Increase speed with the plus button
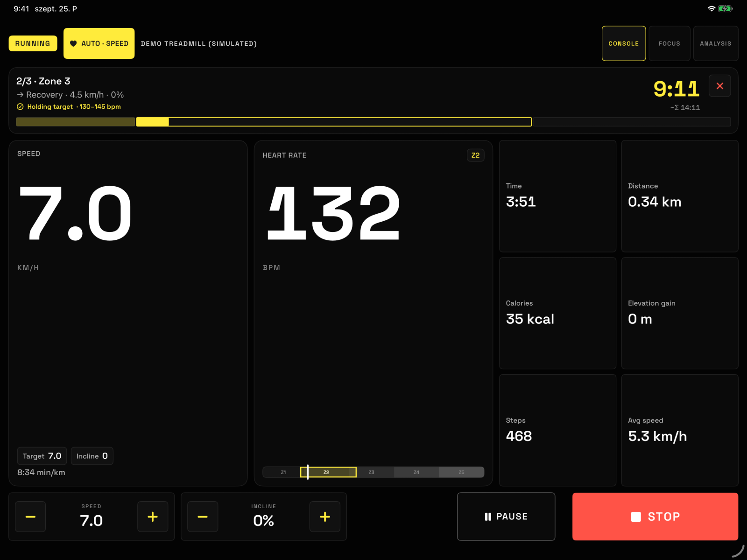The height and width of the screenshot is (560, 747). [153, 517]
